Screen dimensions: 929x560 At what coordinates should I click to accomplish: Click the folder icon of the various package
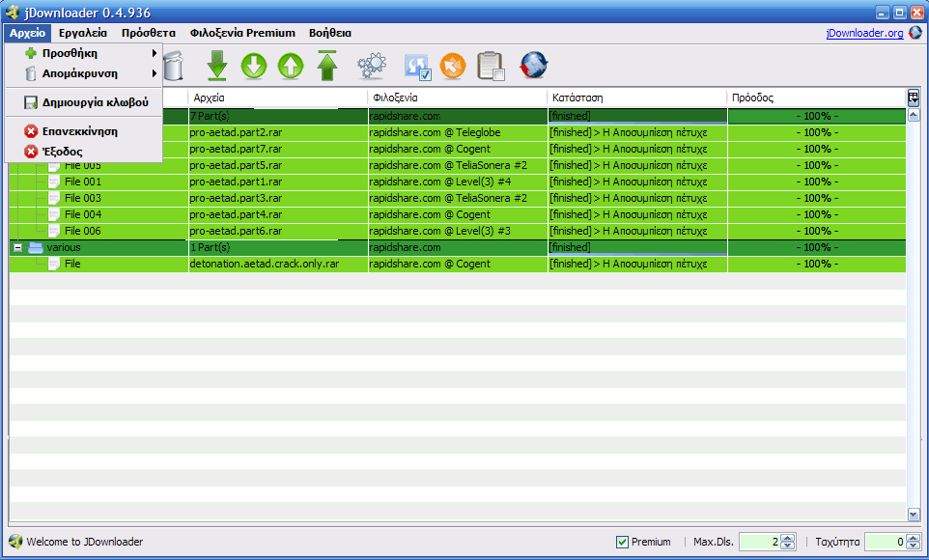coord(36,247)
